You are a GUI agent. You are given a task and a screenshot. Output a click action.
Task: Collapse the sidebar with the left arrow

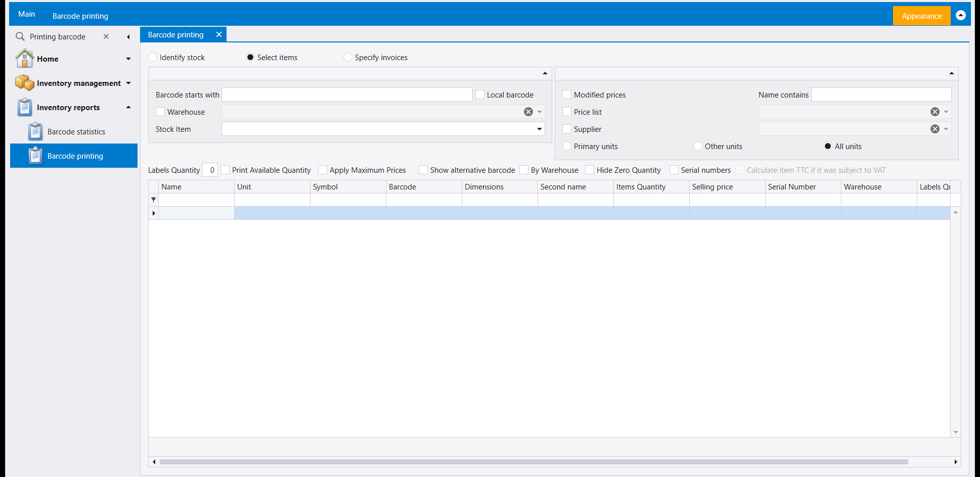pos(128,37)
